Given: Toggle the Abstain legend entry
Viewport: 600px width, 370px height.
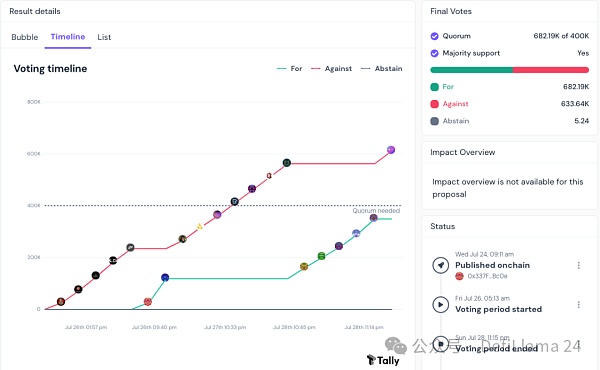Looking at the screenshot, I should coord(382,68).
